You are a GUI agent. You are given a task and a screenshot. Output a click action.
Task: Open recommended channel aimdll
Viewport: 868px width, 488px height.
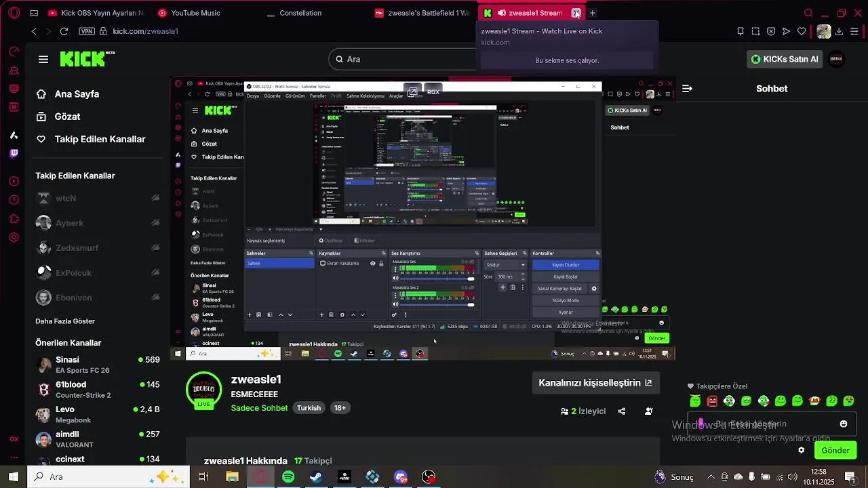(x=98, y=439)
